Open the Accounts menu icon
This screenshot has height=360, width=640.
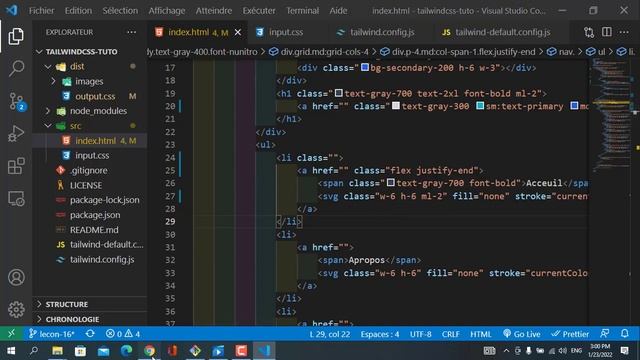pyautogui.click(x=16, y=278)
